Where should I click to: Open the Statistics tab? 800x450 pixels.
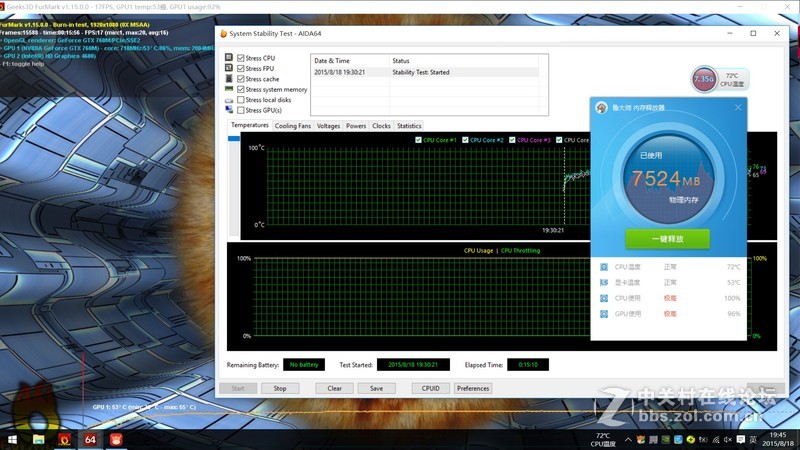[x=408, y=126]
